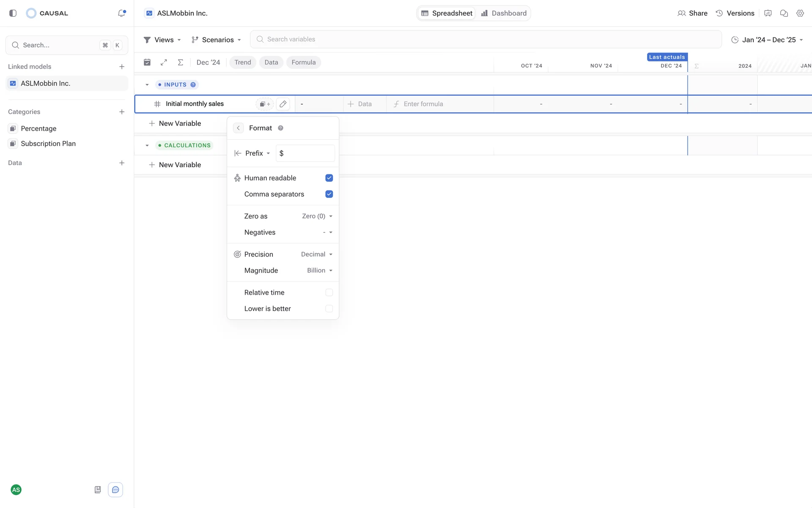The height and width of the screenshot is (508, 812).
Task: Disable Comma separators checkbox
Action: click(x=329, y=194)
